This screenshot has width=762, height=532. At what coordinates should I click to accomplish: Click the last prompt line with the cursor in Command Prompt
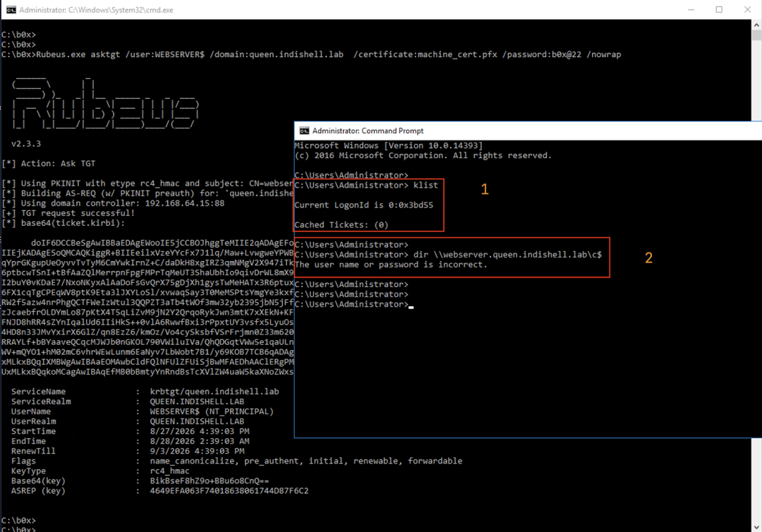[x=353, y=304]
